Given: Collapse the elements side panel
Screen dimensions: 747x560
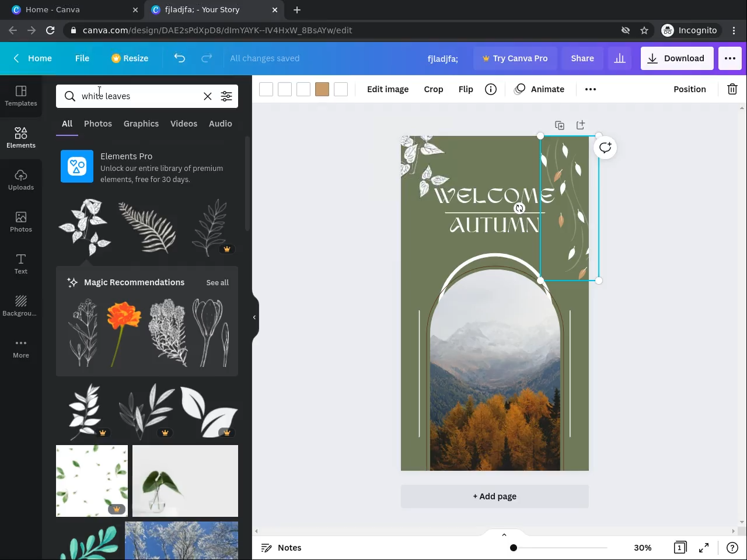Looking at the screenshot, I should pyautogui.click(x=255, y=317).
